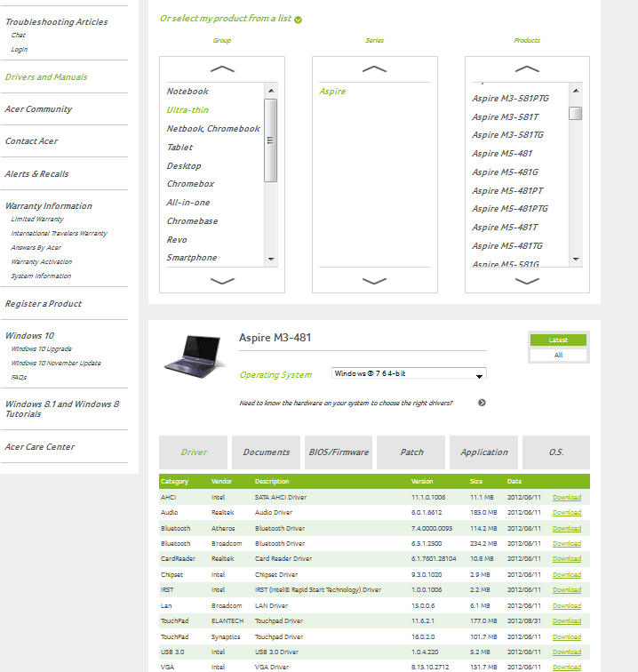Download the Broadcom LAN Driver
The height and width of the screenshot is (672, 638).
[x=566, y=605]
